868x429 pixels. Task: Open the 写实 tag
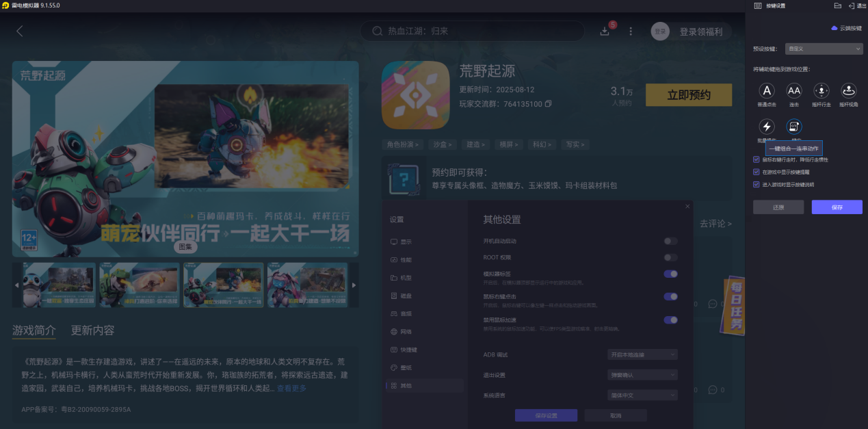575,144
